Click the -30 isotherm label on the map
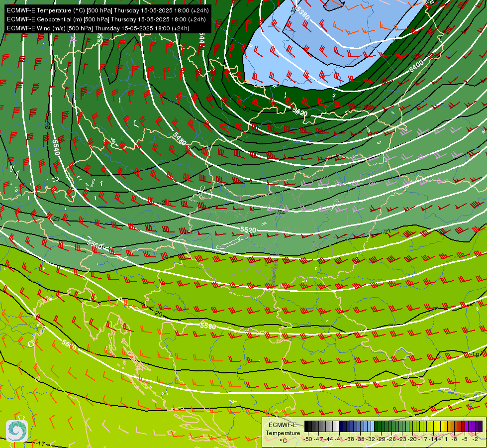The height and width of the screenshot is (448, 487). (x=246, y=109)
